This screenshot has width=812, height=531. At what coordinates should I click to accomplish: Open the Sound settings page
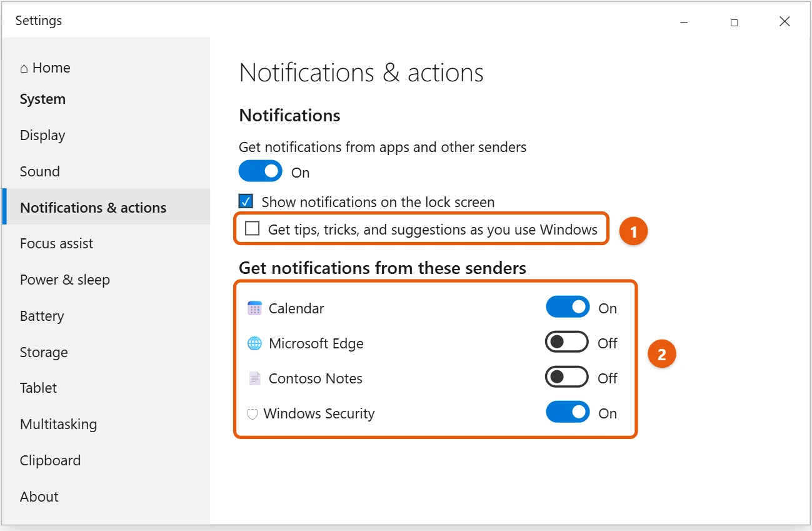40,171
